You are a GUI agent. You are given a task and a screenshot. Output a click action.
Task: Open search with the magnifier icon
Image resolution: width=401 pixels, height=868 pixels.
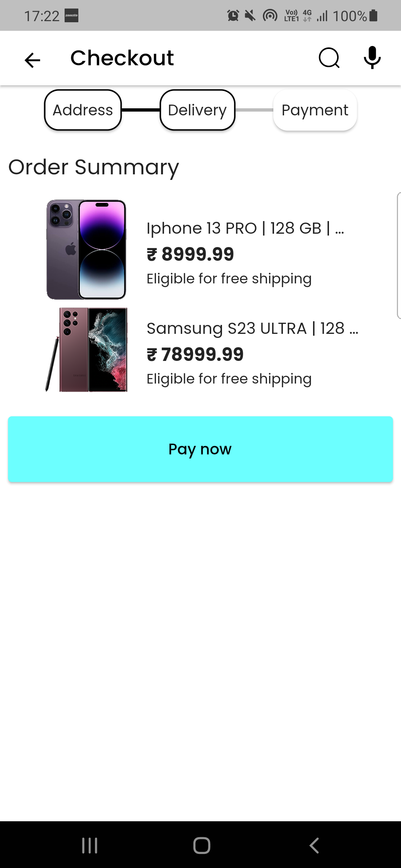[329, 58]
